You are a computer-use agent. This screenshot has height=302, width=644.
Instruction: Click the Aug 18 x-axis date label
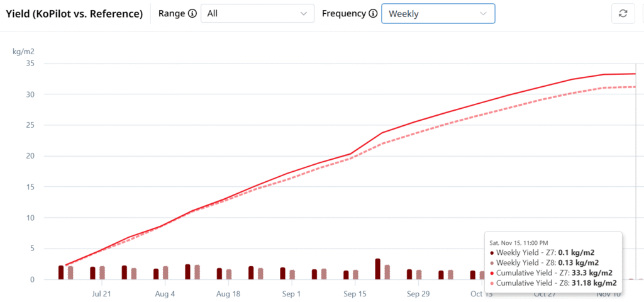point(228,294)
